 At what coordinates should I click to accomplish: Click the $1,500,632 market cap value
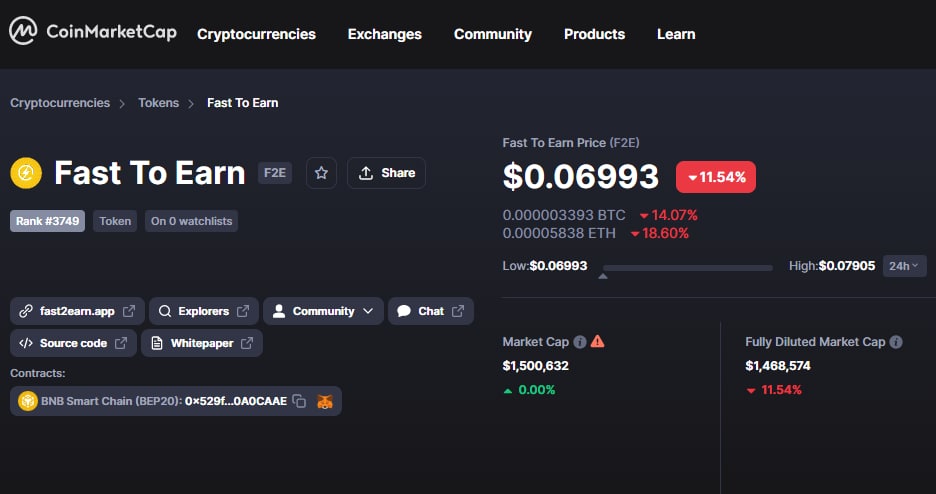click(535, 366)
